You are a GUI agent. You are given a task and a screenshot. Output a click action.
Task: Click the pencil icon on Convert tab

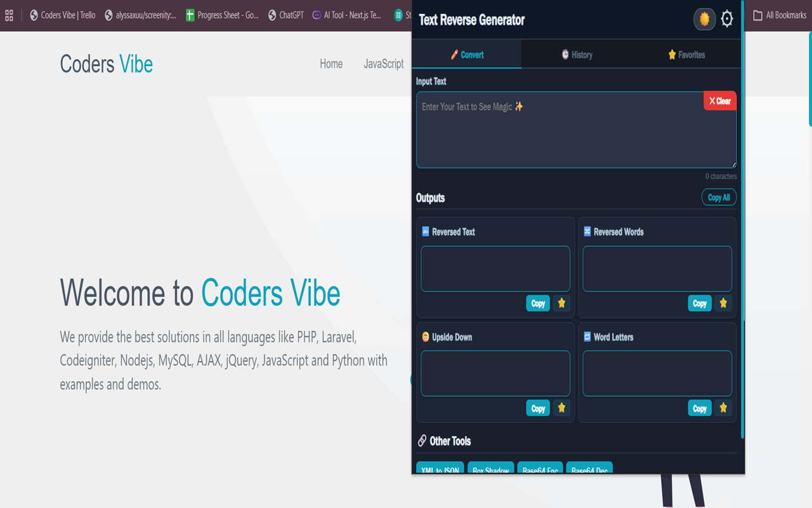[x=454, y=55]
